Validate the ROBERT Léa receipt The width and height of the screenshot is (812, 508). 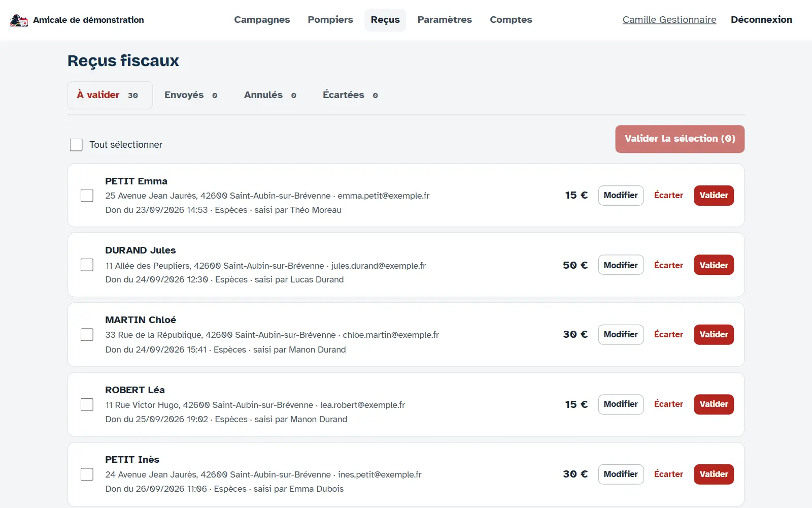pyautogui.click(x=714, y=404)
